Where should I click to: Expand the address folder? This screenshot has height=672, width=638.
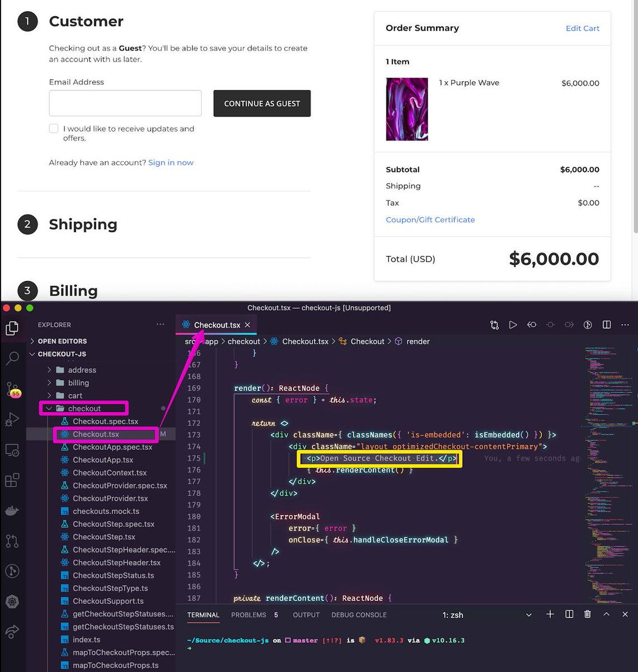coord(82,370)
